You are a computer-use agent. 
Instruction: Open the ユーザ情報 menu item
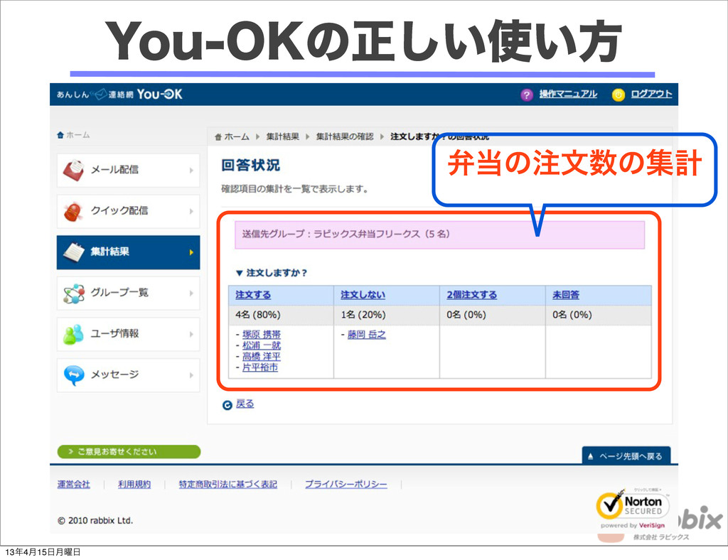(128, 334)
